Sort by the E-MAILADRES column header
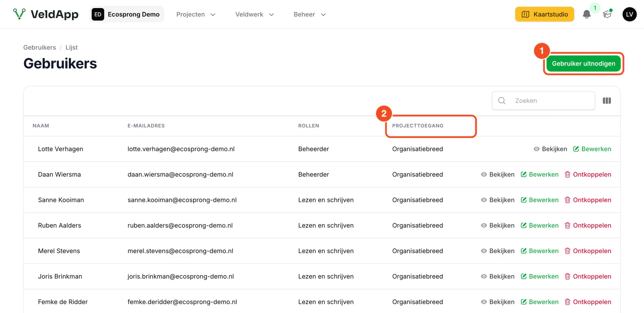644x313 pixels. (x=146, y=126)
